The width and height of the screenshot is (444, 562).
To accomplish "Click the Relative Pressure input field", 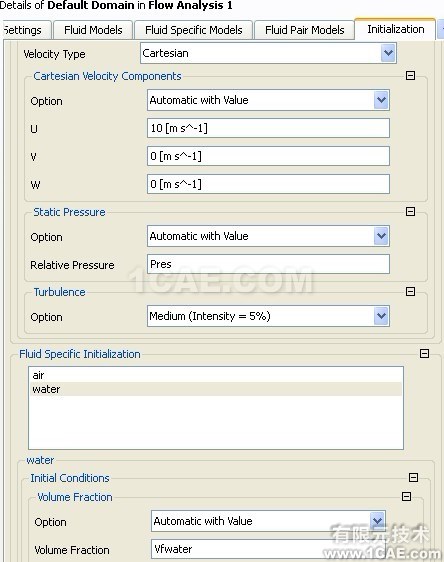I will [x=268, y=264].
